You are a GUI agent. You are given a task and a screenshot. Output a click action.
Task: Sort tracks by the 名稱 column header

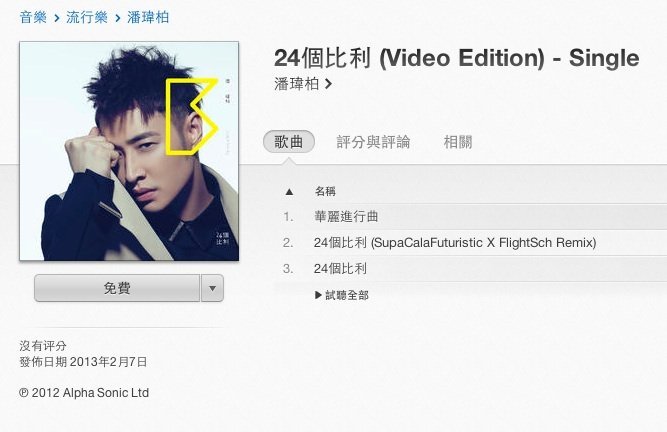(325, 191)
